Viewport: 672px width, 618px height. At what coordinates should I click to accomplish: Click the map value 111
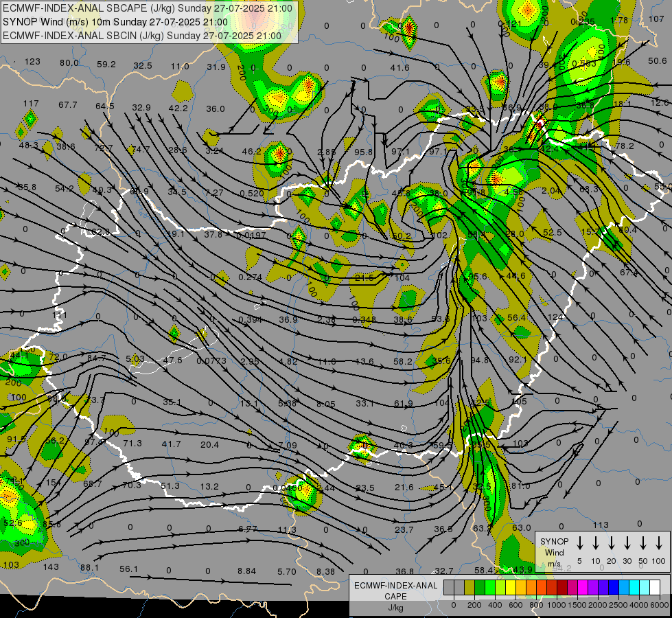pos(60,314)
